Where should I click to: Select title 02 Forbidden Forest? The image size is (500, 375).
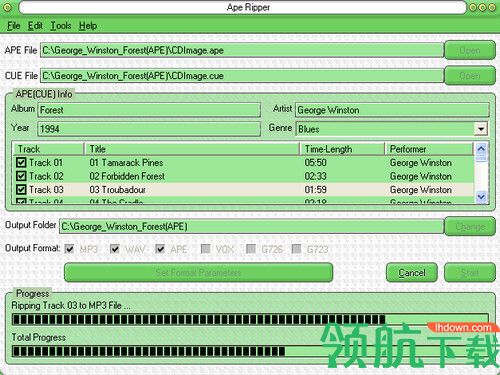click(x=127, y=176)
